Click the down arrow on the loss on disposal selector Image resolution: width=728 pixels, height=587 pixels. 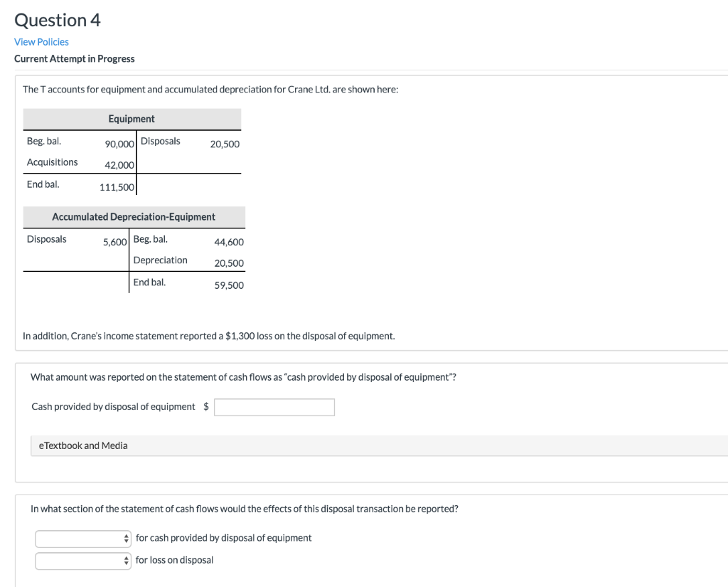tap(126, 564)
